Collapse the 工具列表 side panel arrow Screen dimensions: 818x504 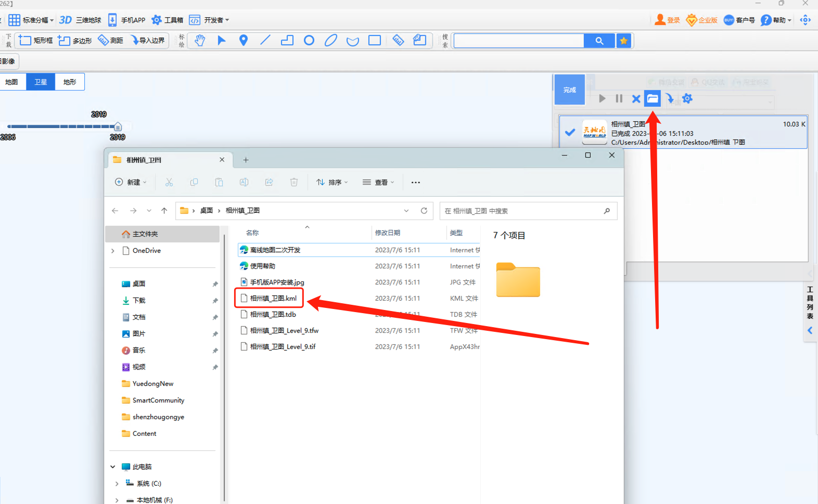click(810, 330)
